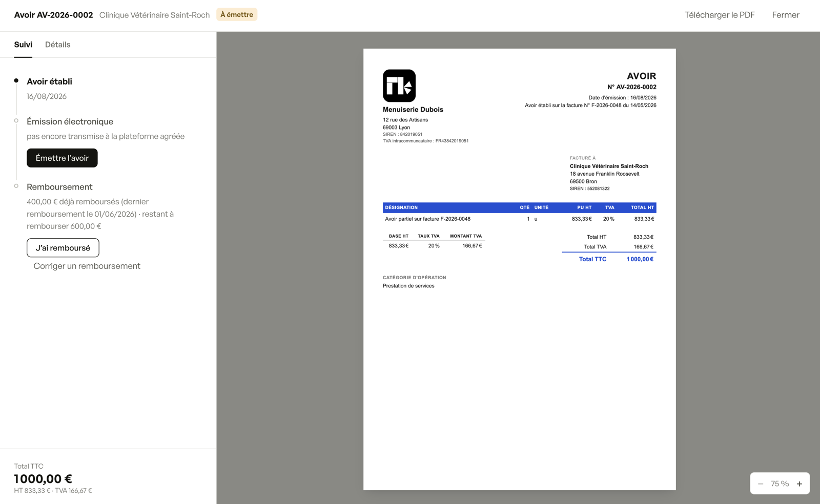Click the text 'pas encore transmise à la plateforme agréée'

pos(106,136)
